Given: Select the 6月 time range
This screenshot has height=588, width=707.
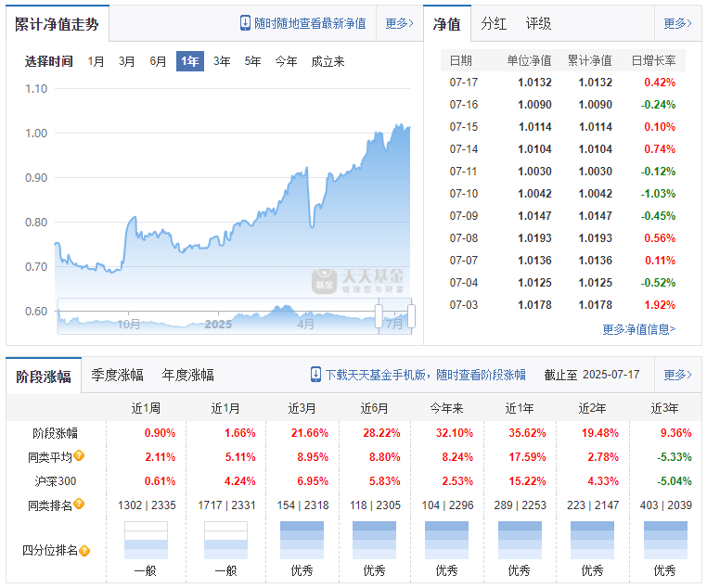Looking at the screenshot, I should (x=158, y=61).
